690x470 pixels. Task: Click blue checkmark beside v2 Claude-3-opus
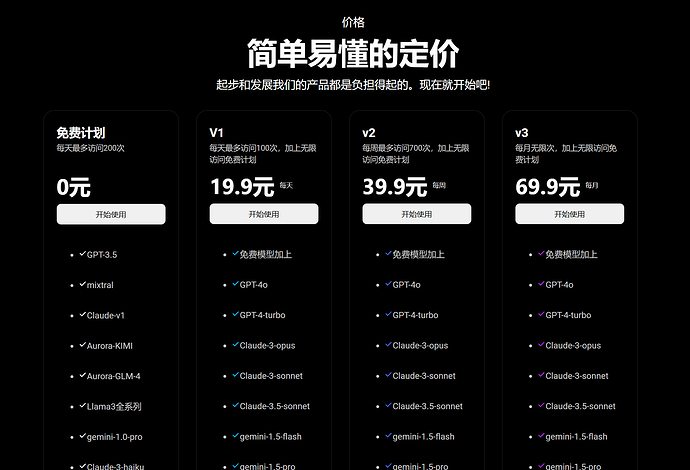tap(388, 344)
